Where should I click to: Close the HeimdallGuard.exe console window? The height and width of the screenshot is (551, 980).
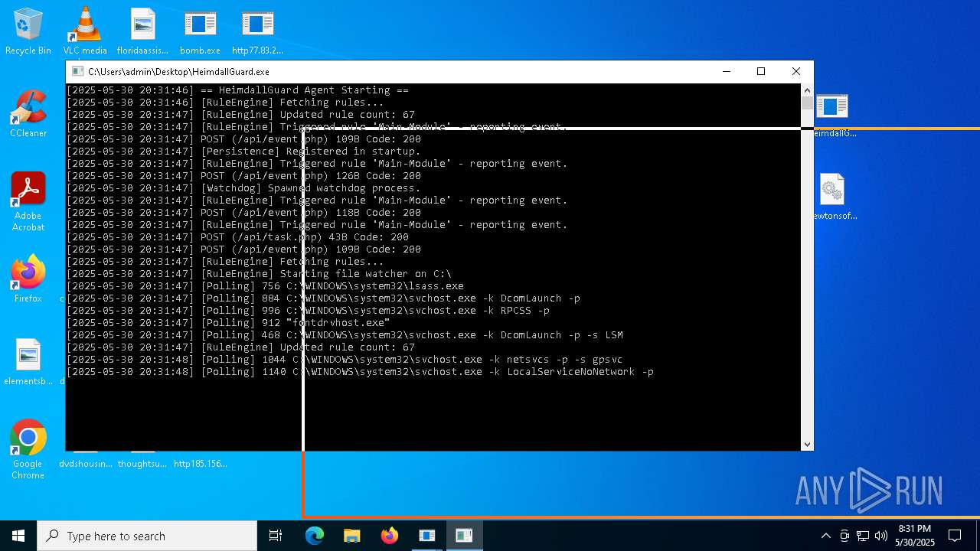coord(796,71)
